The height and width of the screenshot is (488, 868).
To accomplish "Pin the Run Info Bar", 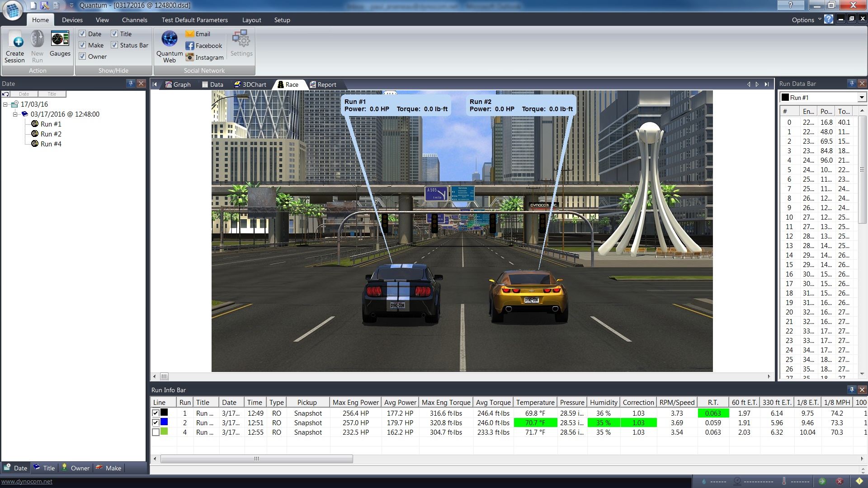I will click(x=852, y=389).
